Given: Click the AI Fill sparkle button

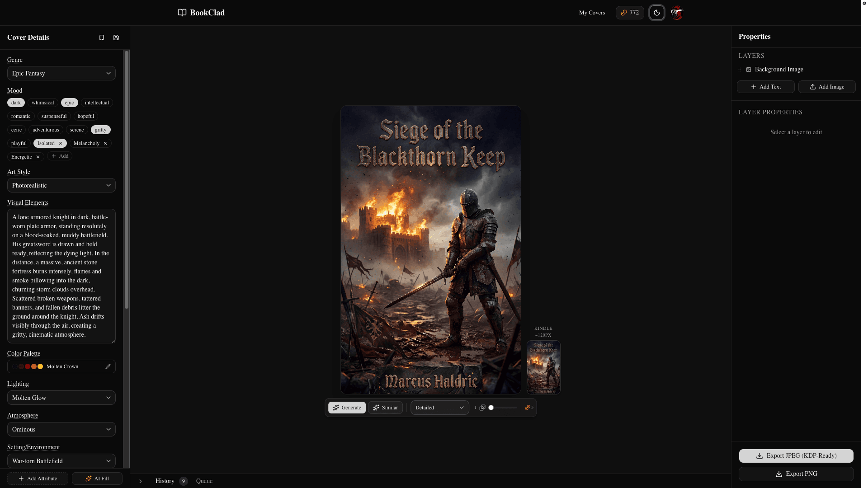Looking at the screenshot, I should pyautogui.click(x=97, y=478).
